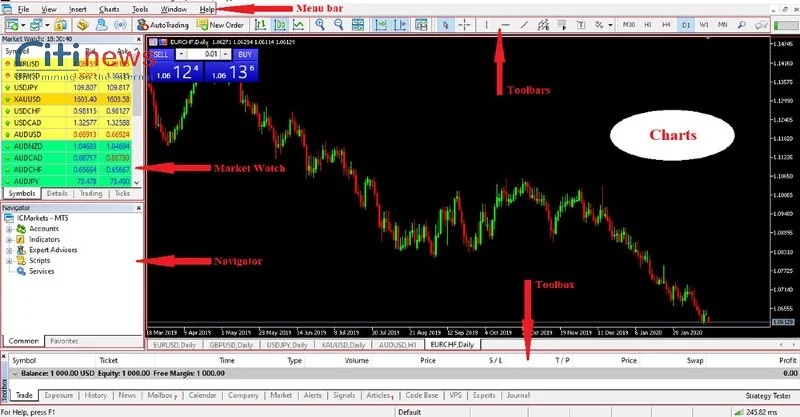Image resolution: width=800 pixels, height=417 pixels.
Task: Select the Fibonacci retracement tool
Action: point(562,24)
